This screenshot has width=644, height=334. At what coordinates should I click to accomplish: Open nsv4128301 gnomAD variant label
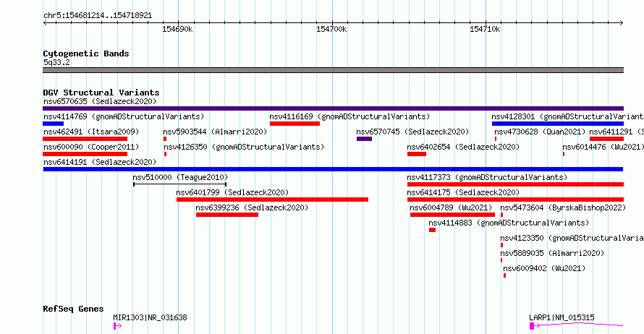tap(567, 116)
